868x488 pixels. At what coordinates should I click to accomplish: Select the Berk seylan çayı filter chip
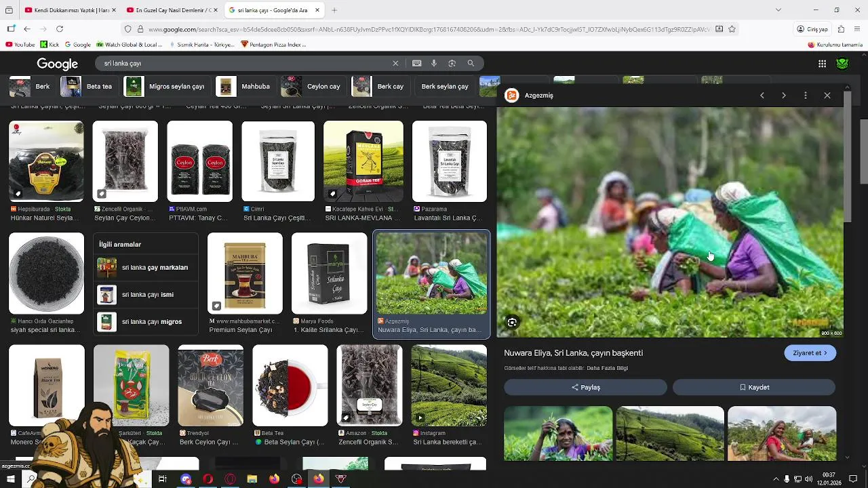445,87
